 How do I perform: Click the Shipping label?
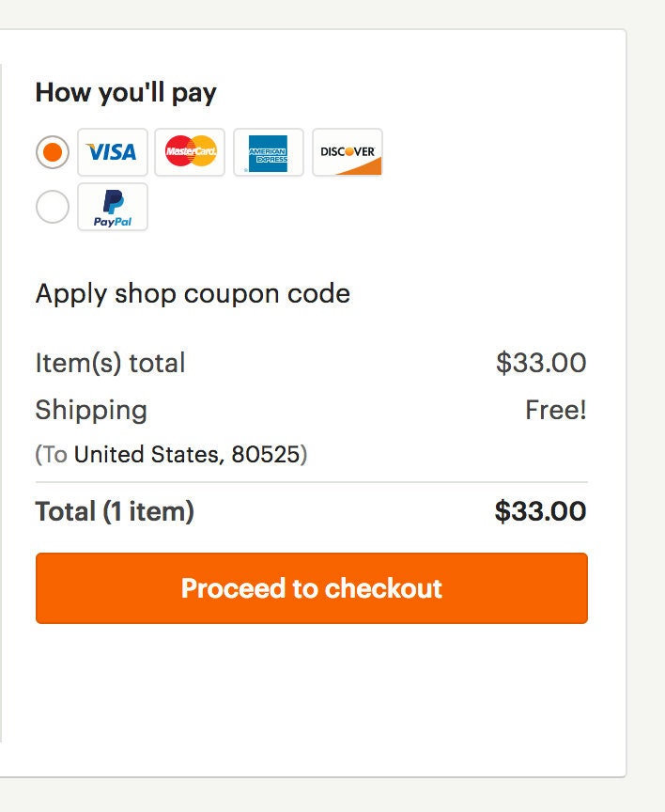tap(91, 411)
